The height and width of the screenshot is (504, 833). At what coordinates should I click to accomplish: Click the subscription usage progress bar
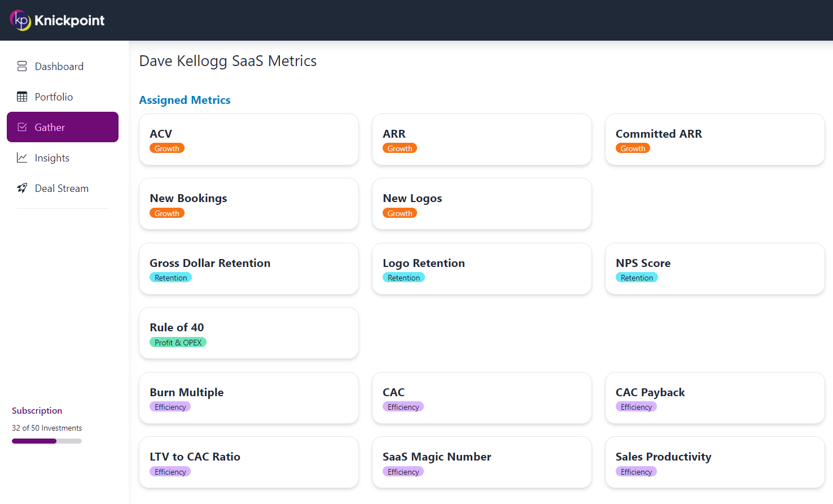47,441
